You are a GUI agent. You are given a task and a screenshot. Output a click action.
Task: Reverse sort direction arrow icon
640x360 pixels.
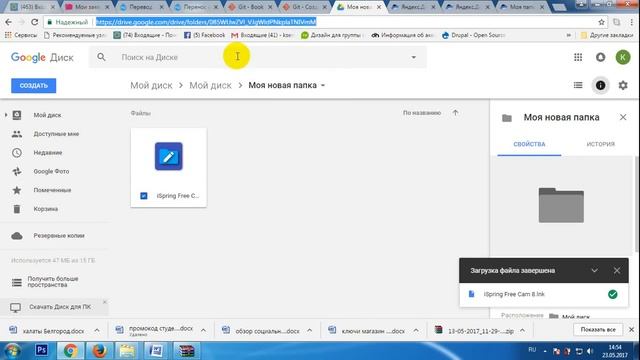pos(456,113)
